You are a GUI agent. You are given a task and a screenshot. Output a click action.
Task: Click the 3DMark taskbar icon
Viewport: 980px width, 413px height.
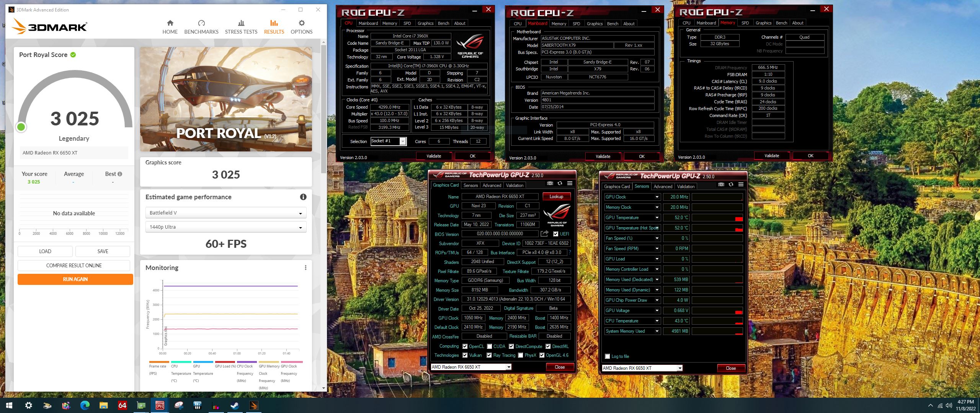click(x=253, y=405)
